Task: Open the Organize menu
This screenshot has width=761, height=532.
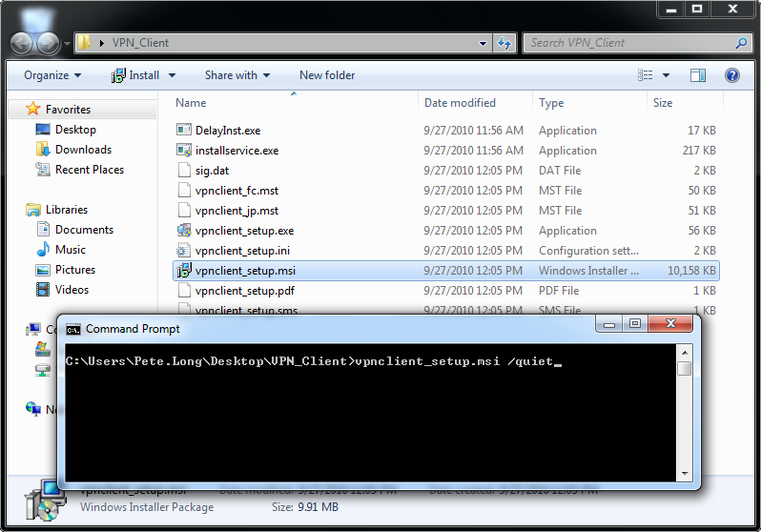Action: pos(52,75)
